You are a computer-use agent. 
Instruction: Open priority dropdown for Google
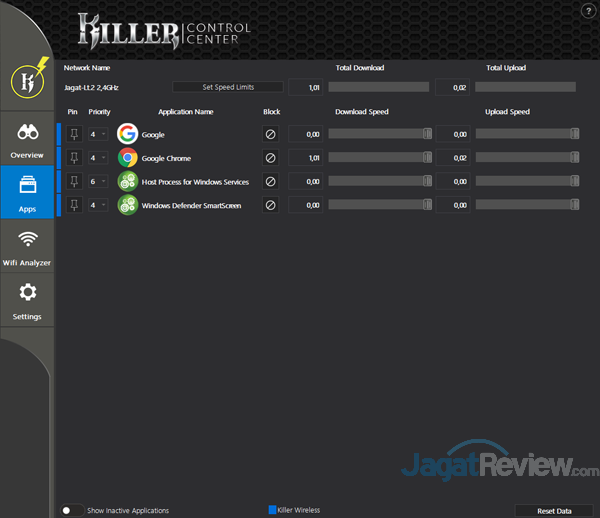click(97, 134)
